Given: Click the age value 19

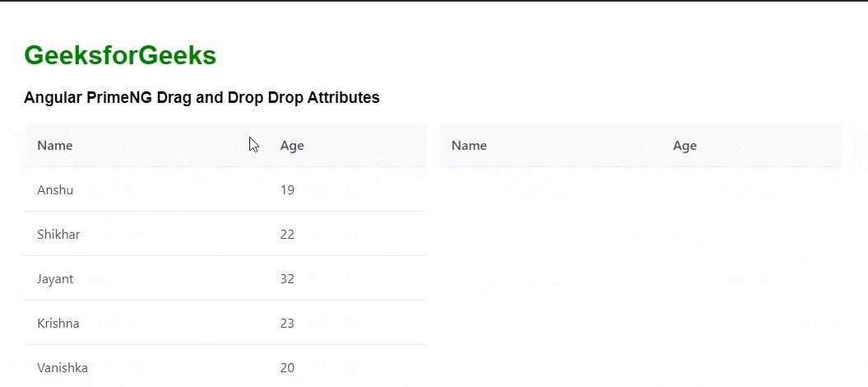Looking at the screenshot, I should click(287, 190).
